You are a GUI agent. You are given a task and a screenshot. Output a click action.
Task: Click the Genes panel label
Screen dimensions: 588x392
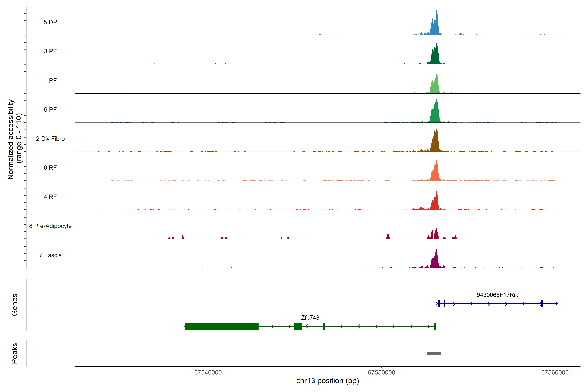click(15, 305)
